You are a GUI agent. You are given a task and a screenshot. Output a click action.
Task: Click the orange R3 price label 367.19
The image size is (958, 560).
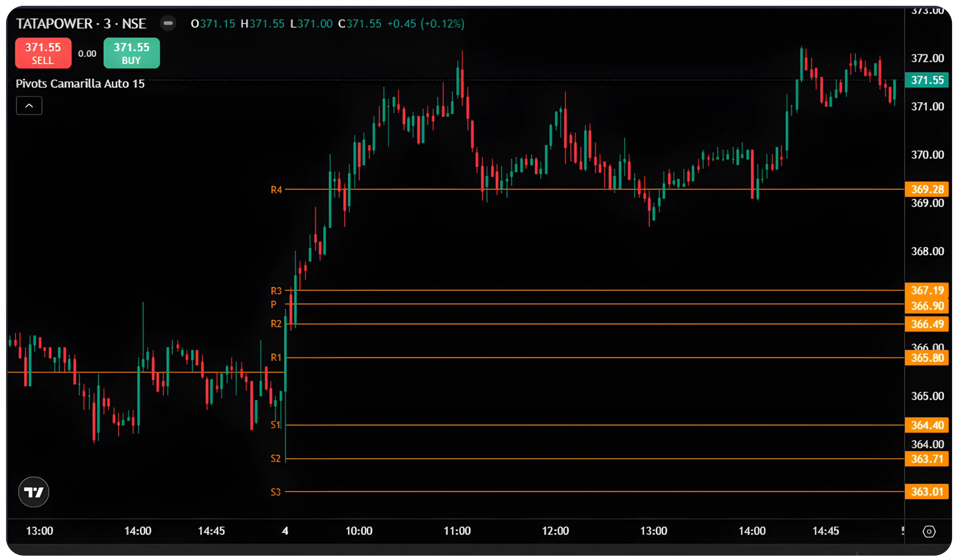[928, 290]
